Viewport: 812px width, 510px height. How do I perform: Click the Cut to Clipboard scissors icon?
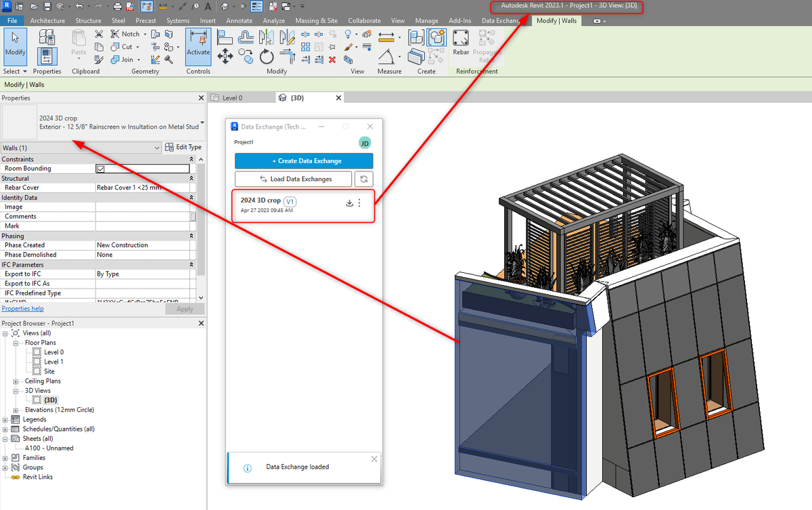[99, 34]
